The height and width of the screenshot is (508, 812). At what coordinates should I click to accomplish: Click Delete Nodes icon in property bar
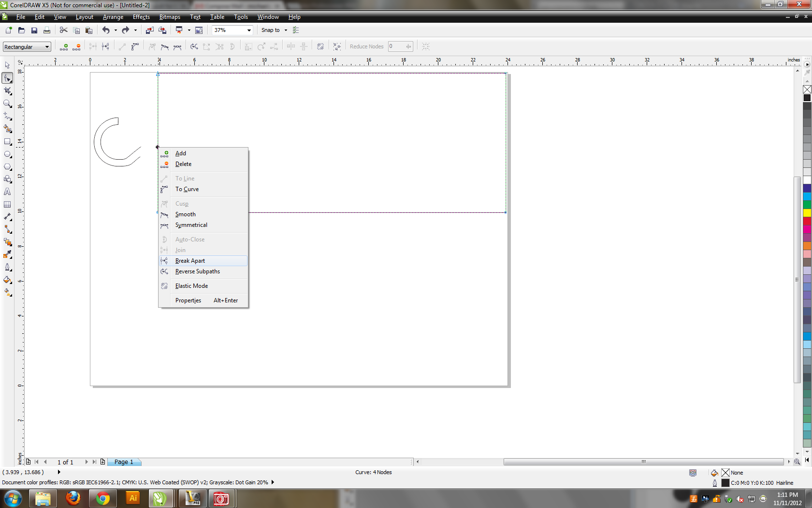[76, 46]
